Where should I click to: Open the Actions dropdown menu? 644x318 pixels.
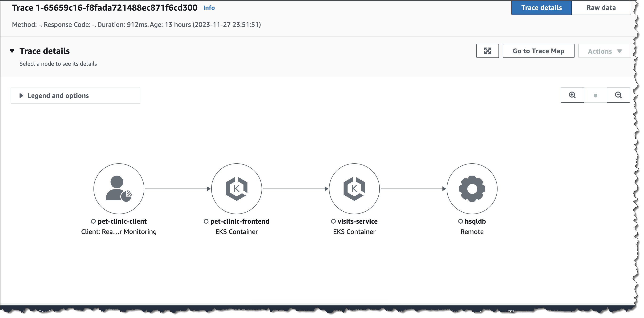(604, 51)
